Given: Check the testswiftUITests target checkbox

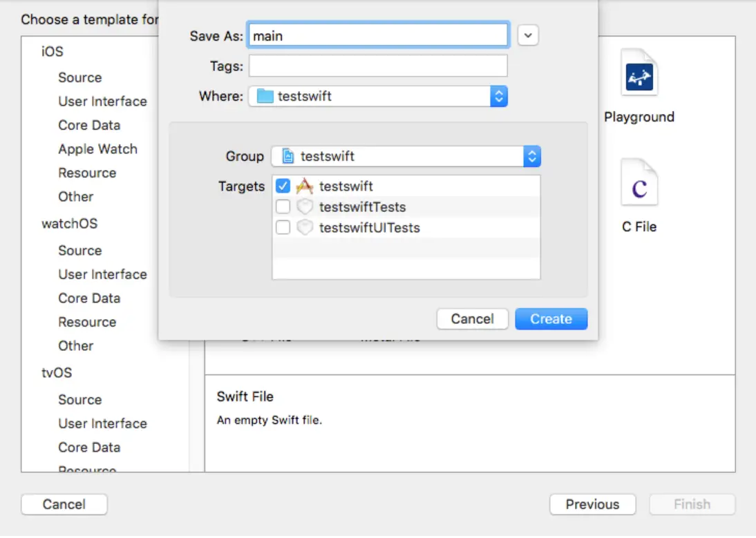Looking at the screenshot, I should tap(283, 228).
